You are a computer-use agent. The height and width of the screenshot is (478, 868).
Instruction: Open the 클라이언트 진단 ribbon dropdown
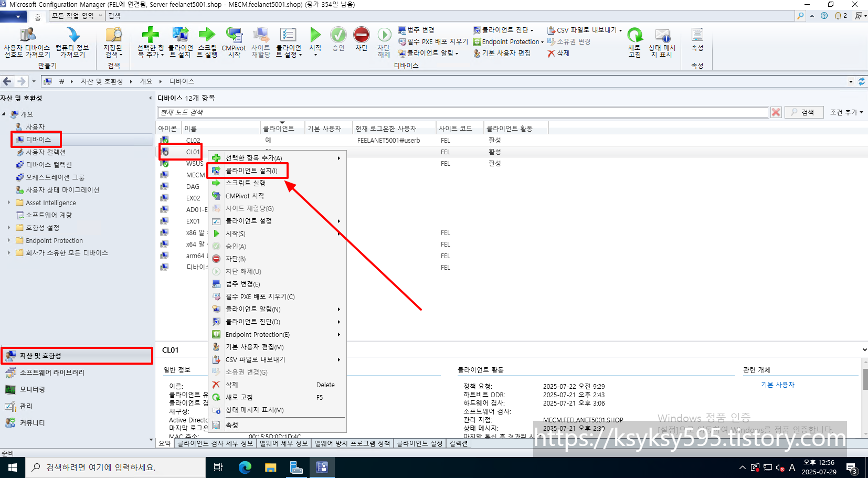(x=503, y=30)
